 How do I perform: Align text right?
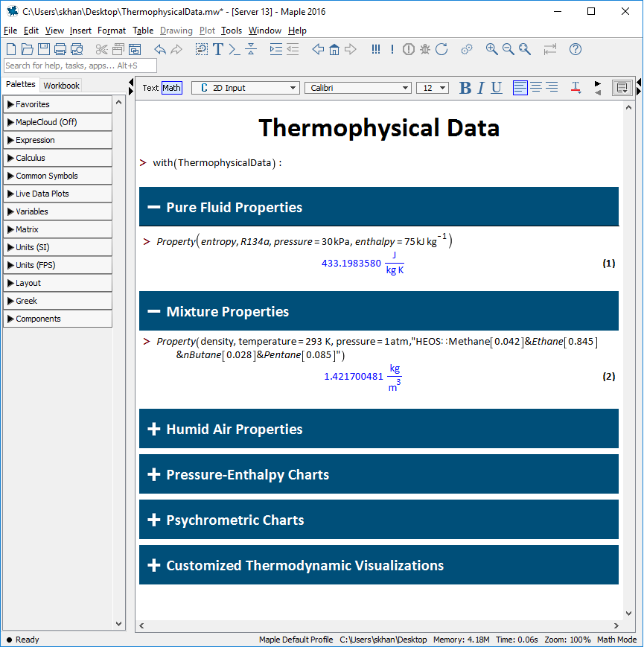click(x=552, y=87)
